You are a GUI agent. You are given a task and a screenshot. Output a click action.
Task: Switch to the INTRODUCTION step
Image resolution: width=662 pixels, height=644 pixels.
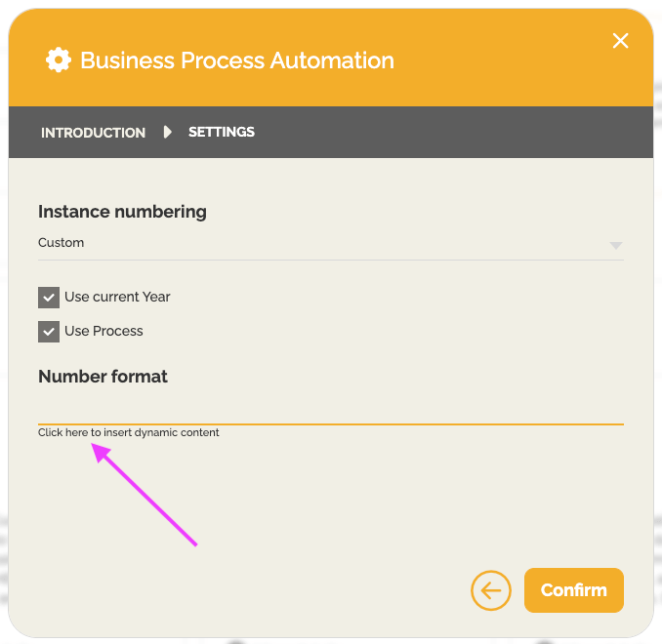93,133
